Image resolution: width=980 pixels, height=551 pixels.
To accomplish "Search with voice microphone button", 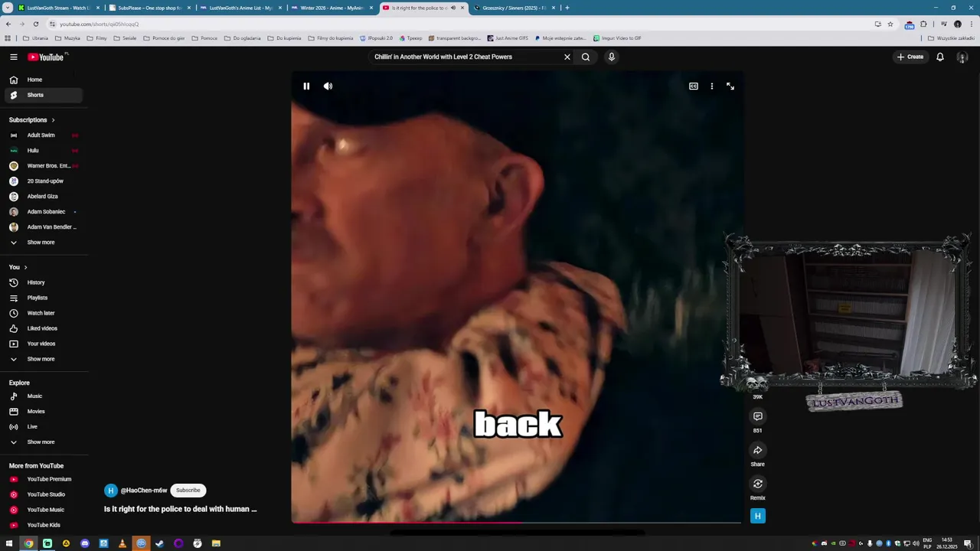I will (611, 57).
